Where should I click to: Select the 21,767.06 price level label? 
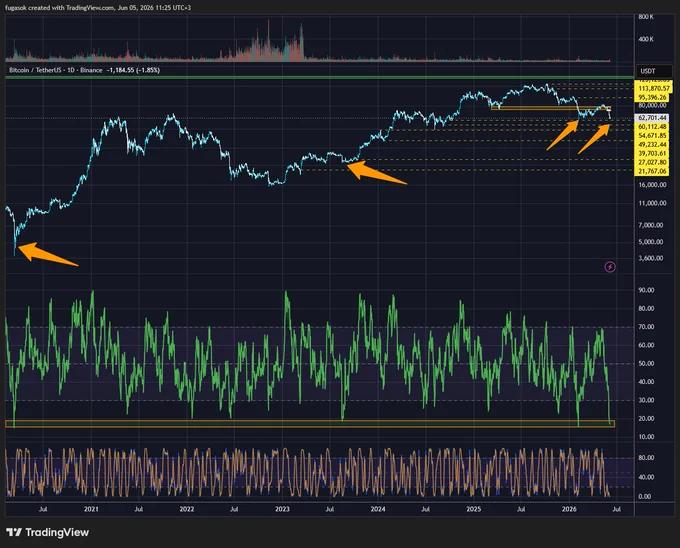coord(652,171)
